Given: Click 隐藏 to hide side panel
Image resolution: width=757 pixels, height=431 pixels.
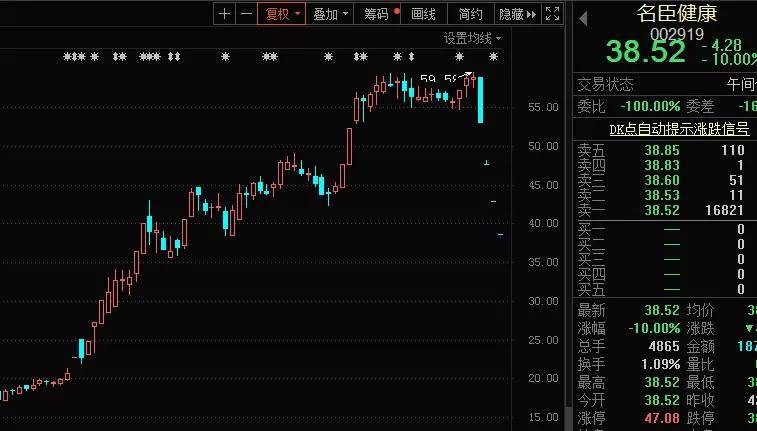Looking at the screenshot, I should point(518,14).
